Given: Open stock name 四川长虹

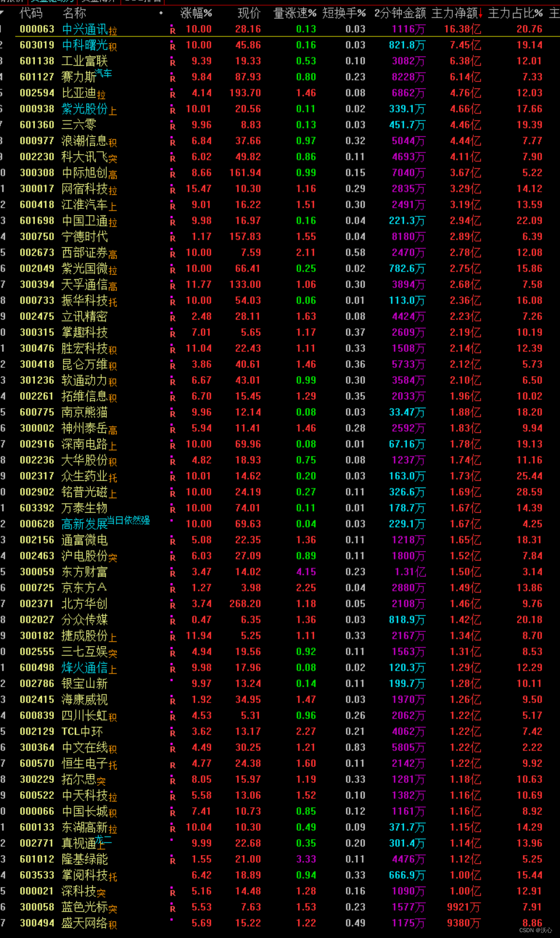Looking at the screenshot, I should tap(85, 715).
